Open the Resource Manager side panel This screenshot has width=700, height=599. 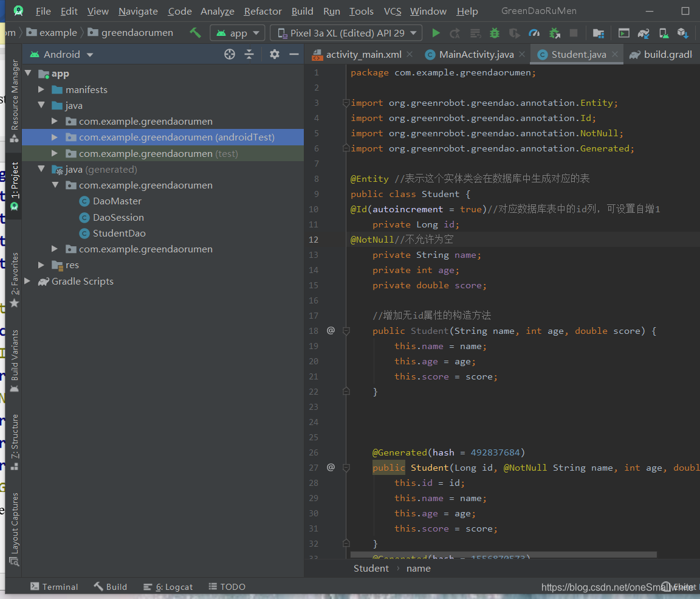(x=15, y=100)
